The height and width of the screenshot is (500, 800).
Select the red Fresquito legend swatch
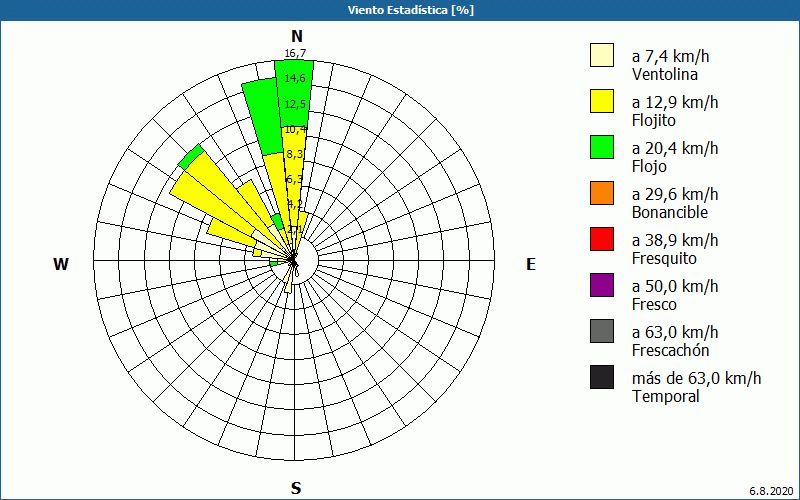(x=602, y=239)
